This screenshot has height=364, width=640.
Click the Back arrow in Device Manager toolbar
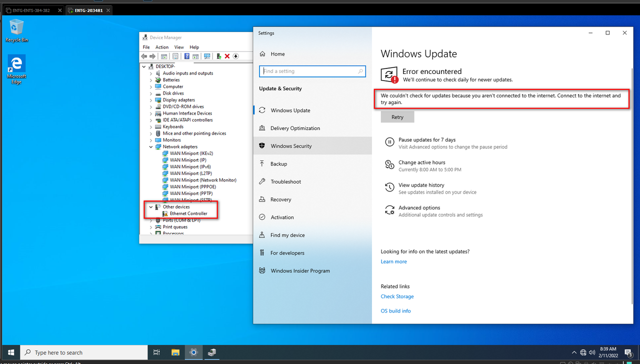coord(144,56)
